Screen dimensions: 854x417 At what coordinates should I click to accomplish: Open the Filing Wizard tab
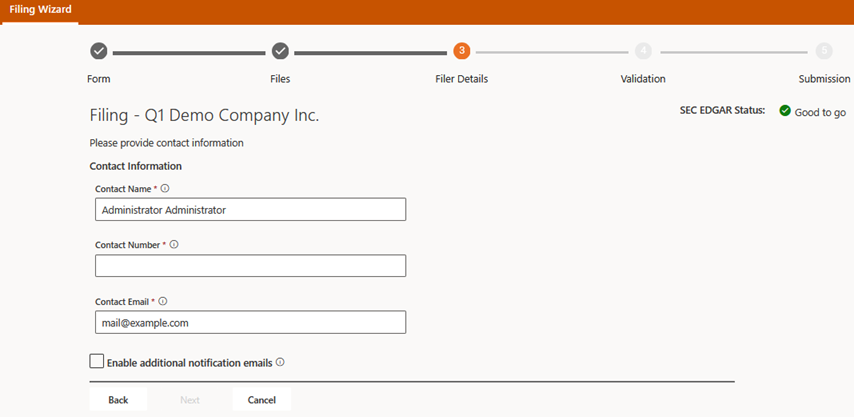(40, 10)
